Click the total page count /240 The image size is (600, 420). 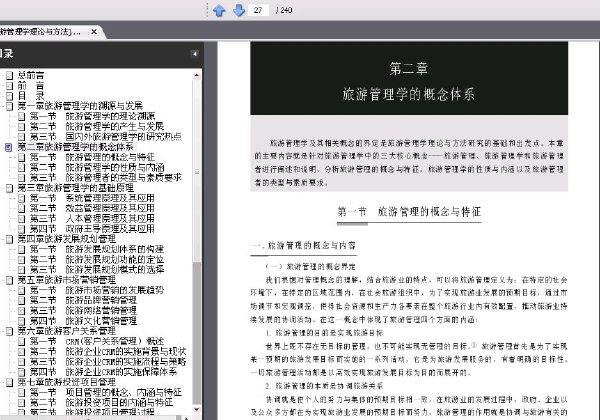pyautogui.click(x=284, y=10)
